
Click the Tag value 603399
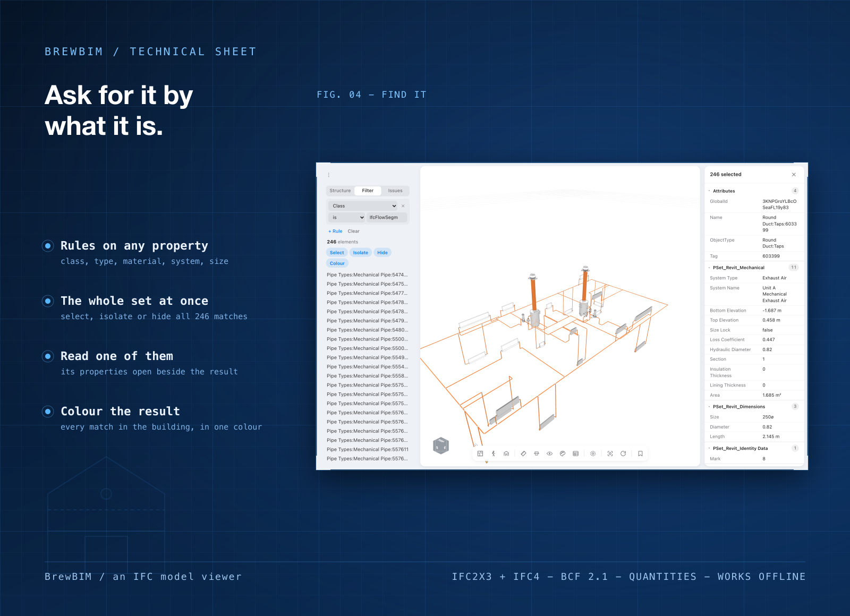tap(771, 256)
